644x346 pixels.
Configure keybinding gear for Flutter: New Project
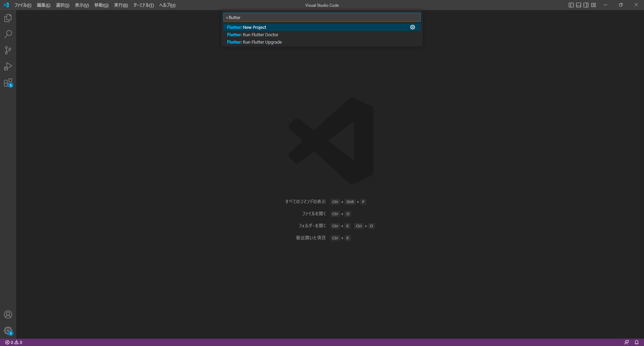tap(413, 27)
